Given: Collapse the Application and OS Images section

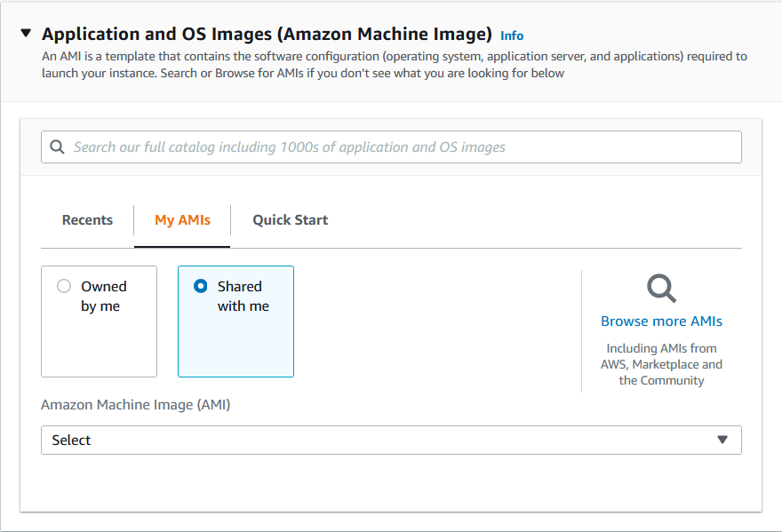Looking at the screenshot, I should coord(26,34).
